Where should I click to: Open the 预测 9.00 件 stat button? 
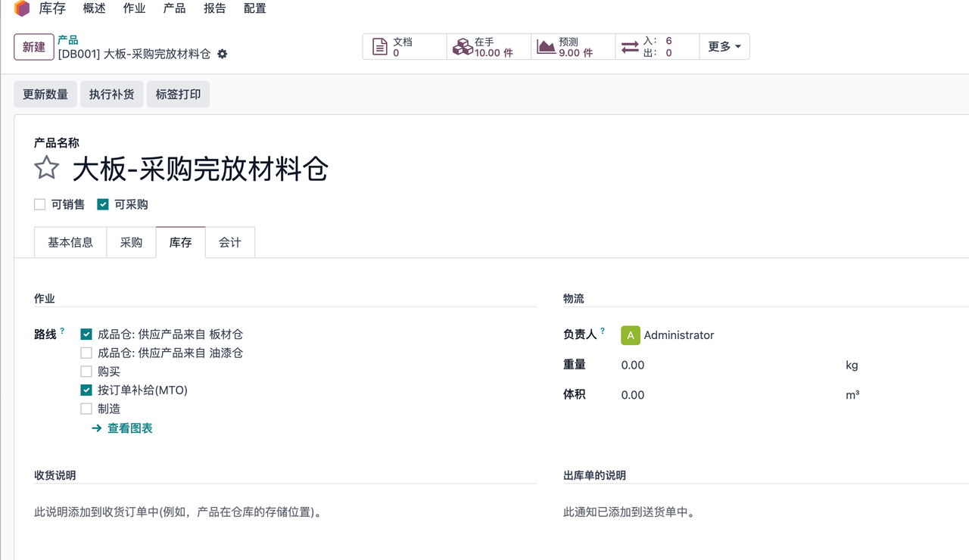573,47
